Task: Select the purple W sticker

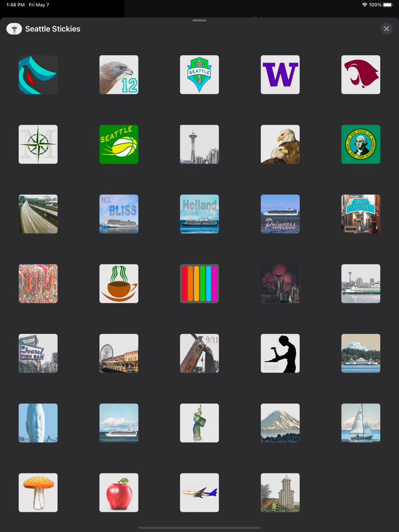Action: pos(280,75)
